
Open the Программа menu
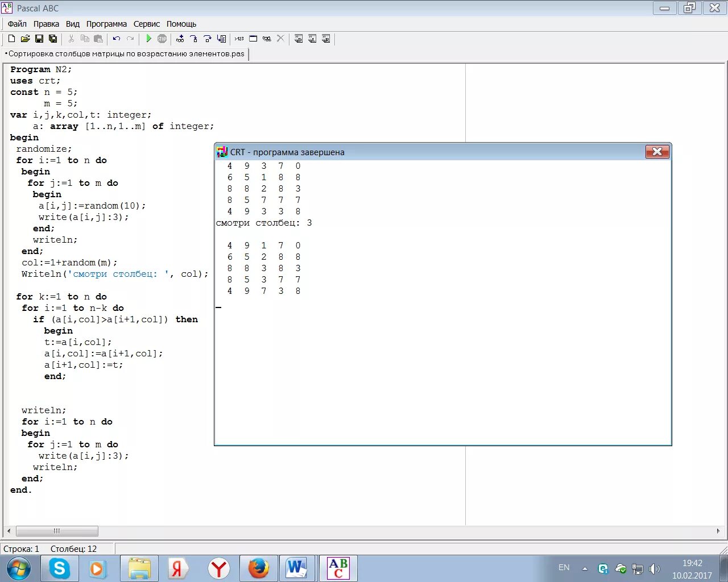click(106, 24)
